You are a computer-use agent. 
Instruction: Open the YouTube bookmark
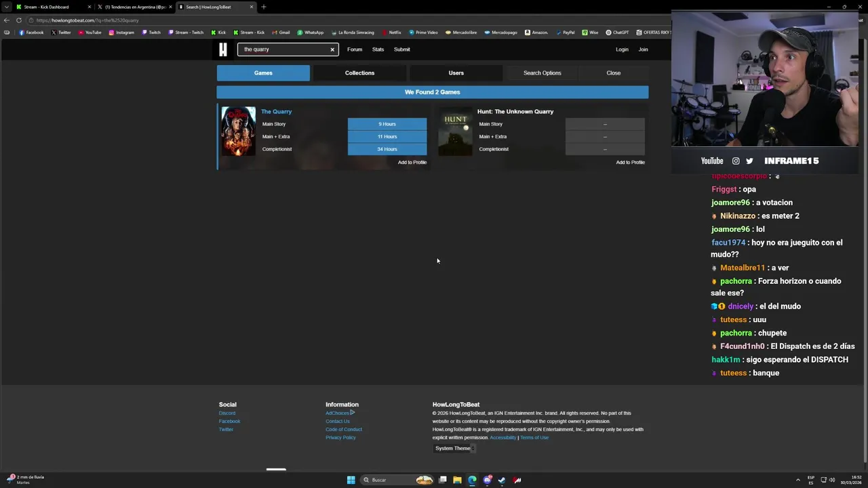click(x=90, y=33)
